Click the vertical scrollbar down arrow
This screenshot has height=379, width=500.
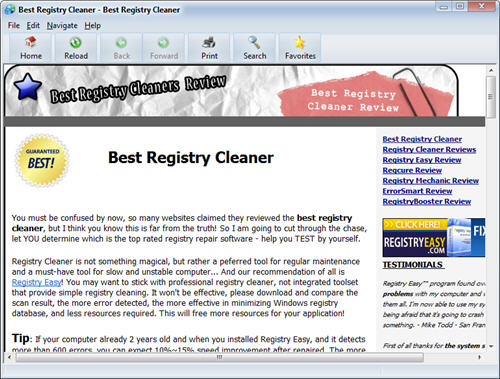491,346
